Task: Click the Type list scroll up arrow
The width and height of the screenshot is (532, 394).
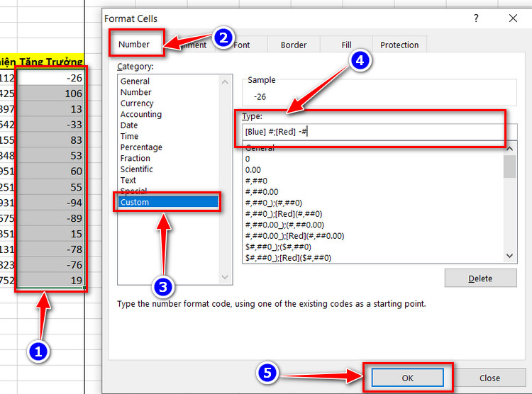Action: tap(509, 149)
